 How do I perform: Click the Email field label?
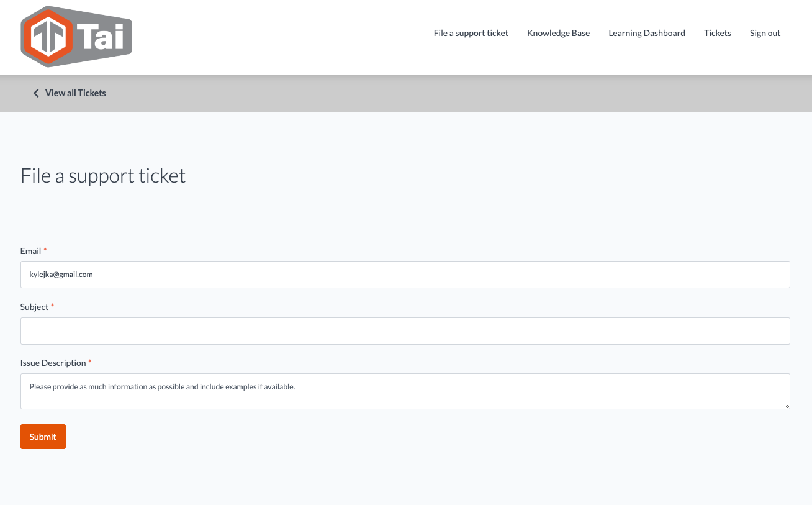(x=30, y=251)
